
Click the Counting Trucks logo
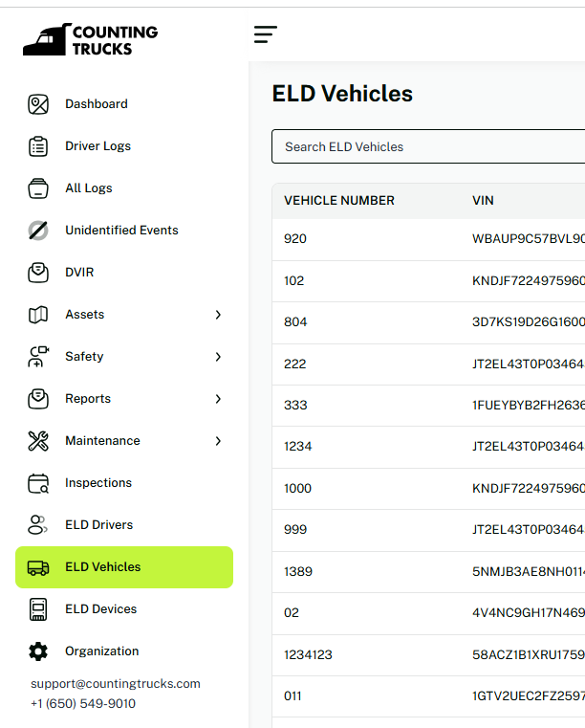pyautogui.click(x=91, y=39)
